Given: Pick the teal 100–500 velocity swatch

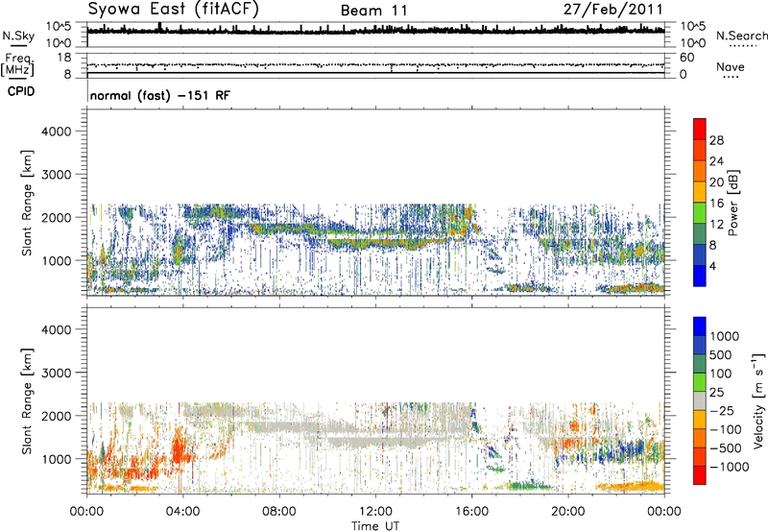Looking at the screenshot, I should (700, 364).
